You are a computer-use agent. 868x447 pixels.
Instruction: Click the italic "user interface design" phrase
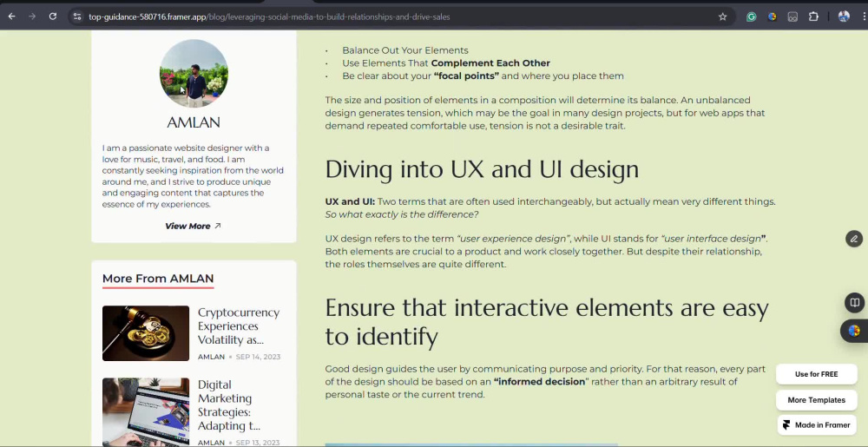712,239
